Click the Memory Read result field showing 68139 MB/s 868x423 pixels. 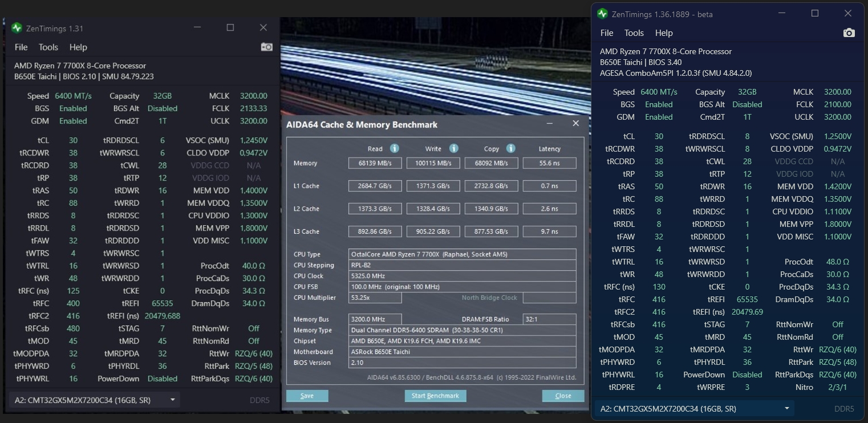(x=375, y=163)
